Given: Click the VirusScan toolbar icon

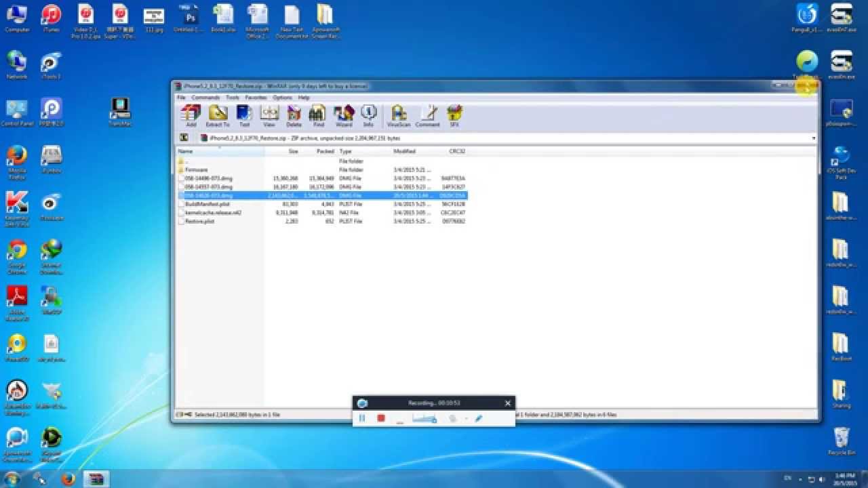Looking at the screenshot, I should point(399,116).
